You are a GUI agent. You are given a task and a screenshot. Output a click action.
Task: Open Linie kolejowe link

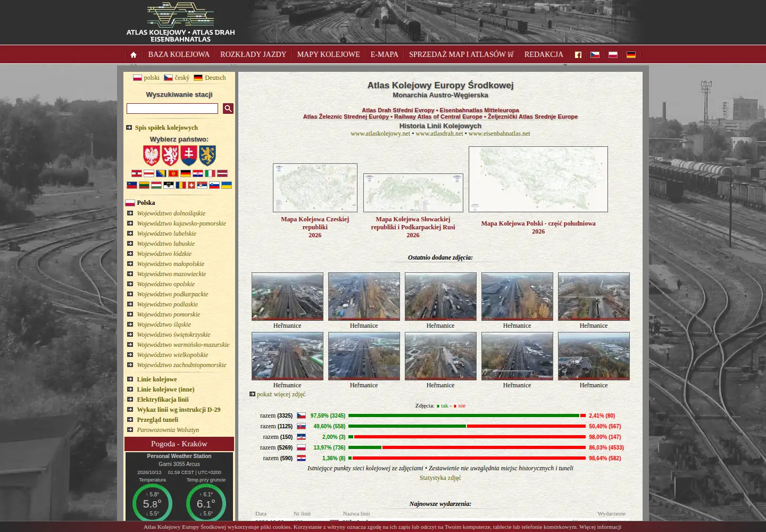157,379
